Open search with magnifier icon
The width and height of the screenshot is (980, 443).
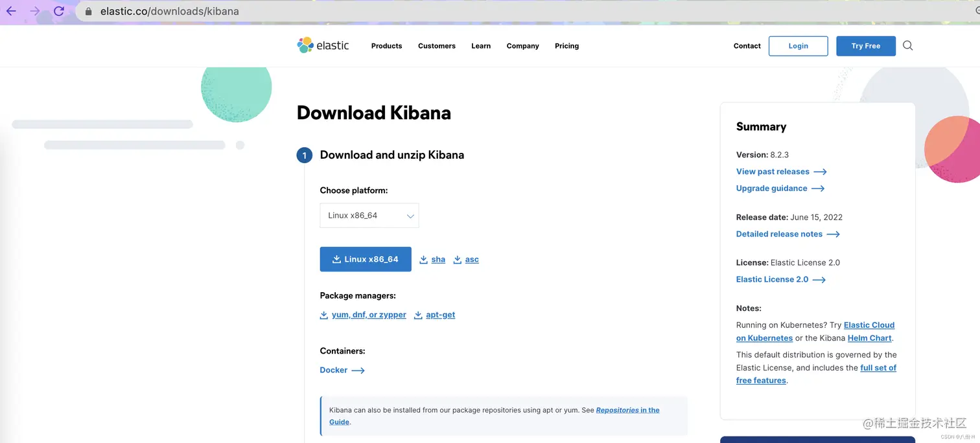point(907,45)
